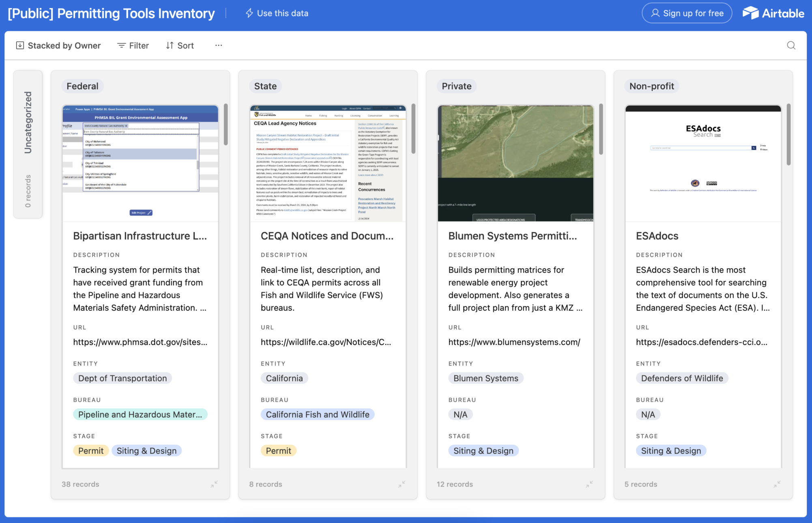Click the lightning Use this data button
The width and height of the screenshot is (812, 523).
(277, 13)
